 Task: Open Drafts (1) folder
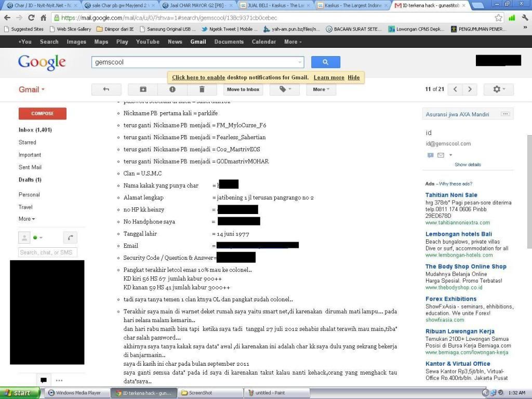(x=30, y=179)
